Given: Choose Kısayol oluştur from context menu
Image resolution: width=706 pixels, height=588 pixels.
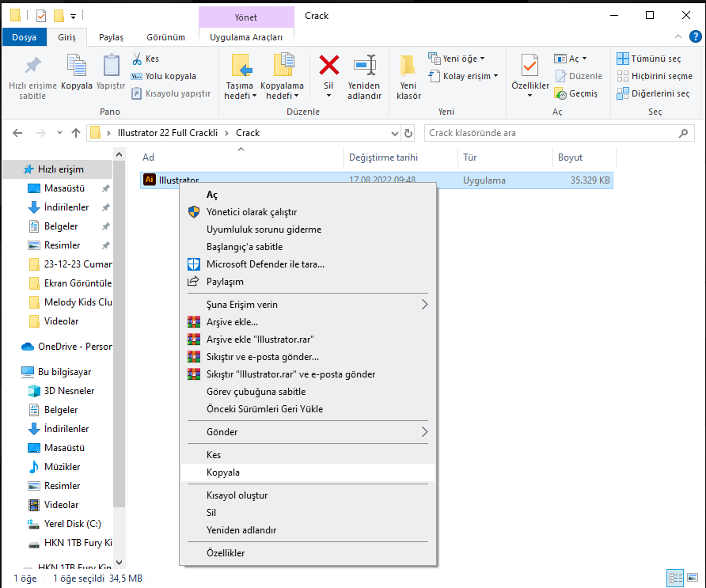Looking at the screenshot, I should point(308,495).
